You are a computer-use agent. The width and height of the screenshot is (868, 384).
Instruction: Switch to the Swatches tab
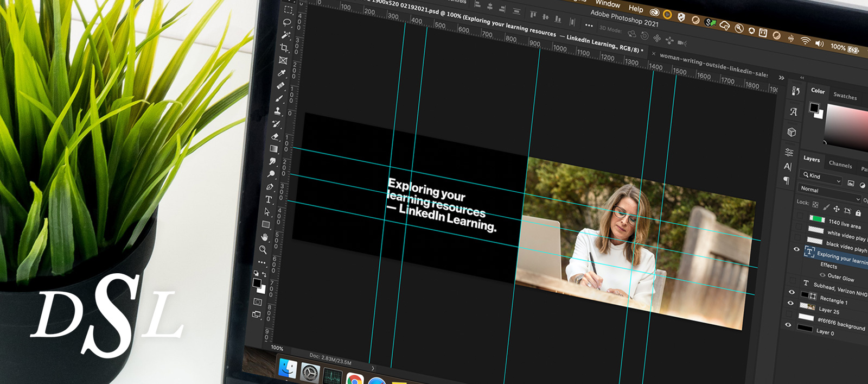coord(845,97)
